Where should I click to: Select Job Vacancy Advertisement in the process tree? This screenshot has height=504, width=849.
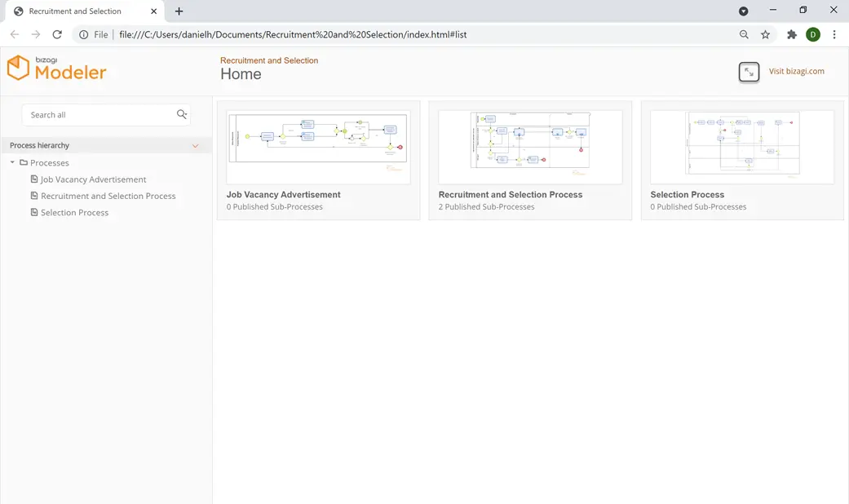coord(93,179)
